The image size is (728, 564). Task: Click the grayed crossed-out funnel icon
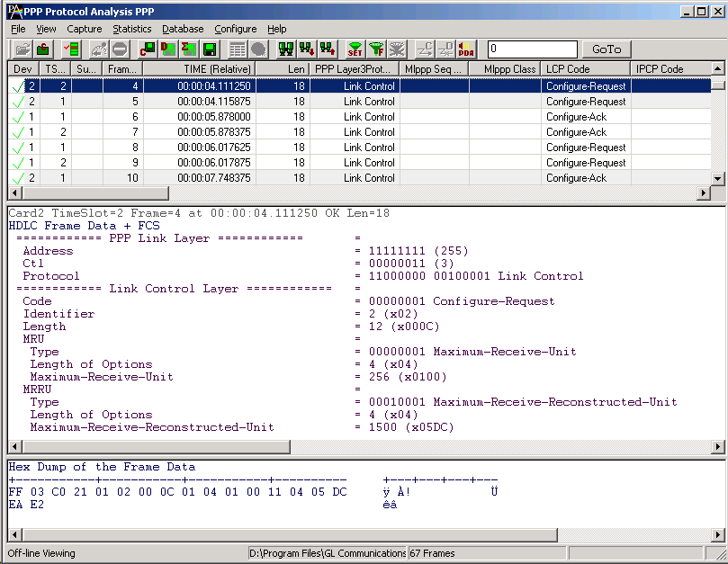tap(397, 49)
